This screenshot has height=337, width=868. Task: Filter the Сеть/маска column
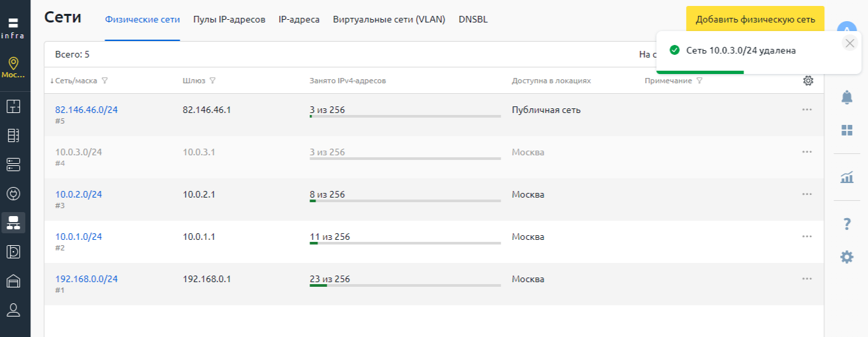click(x=105, y=81)
